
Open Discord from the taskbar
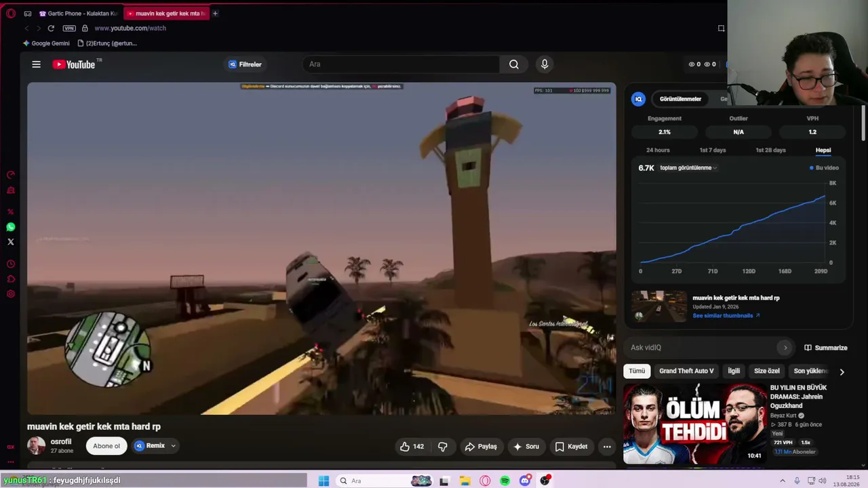pyautogui.click(x=525, y=481)
